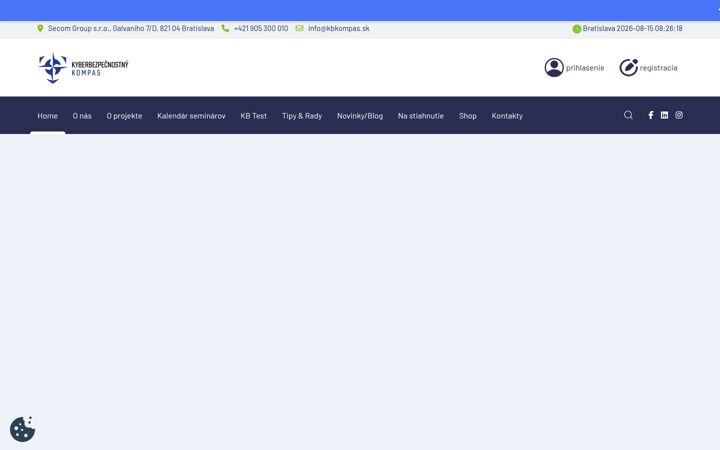Click the Kyberbezpečnostný Kompas logo
This screenshot has height=450, width=720.
83,68
